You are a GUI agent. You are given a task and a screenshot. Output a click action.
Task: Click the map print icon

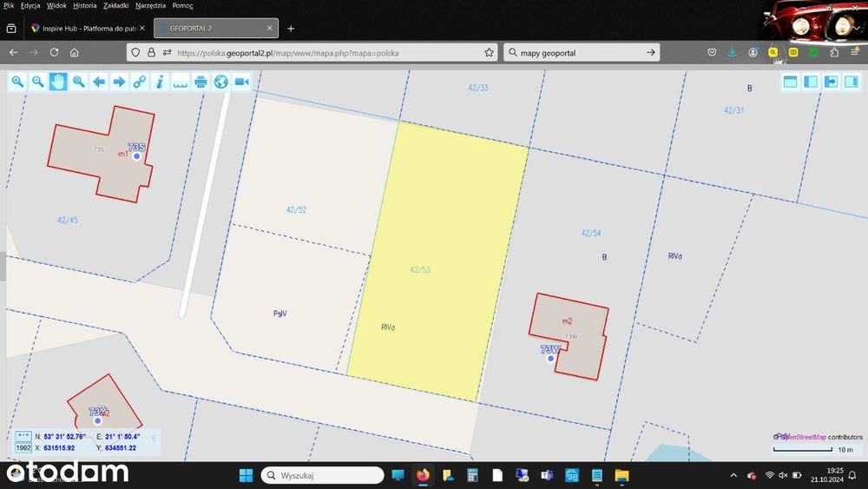pyautogui.click(x=201, y=82)
